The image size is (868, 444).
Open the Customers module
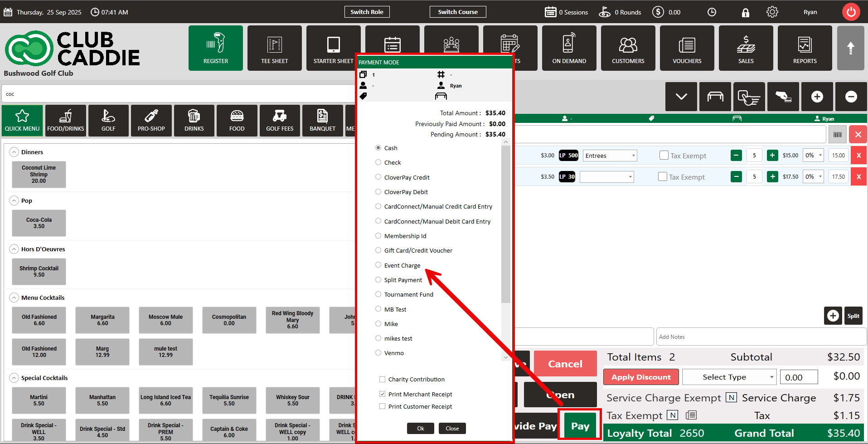(x=628, y=48)
